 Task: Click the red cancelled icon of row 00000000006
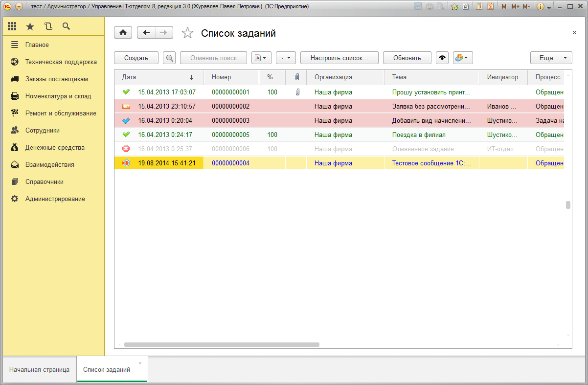pyautogui.click(x=126, y=149)
